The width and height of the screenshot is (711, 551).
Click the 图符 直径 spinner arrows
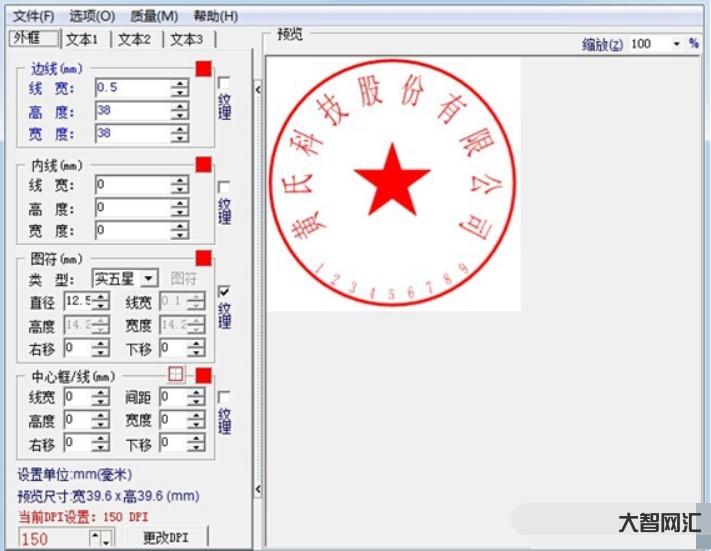click(x=101, y=301)
